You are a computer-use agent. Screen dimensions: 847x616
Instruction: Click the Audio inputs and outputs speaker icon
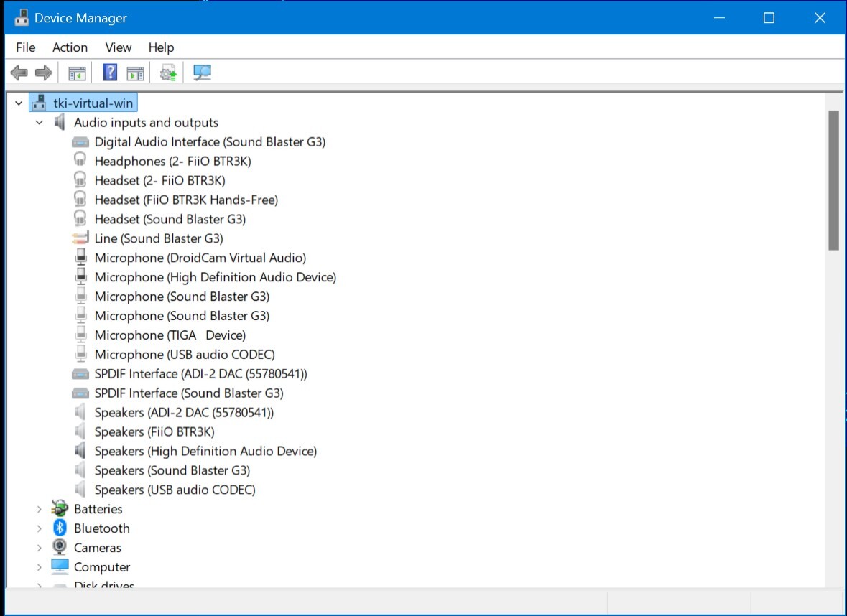(x=60, y=122)
